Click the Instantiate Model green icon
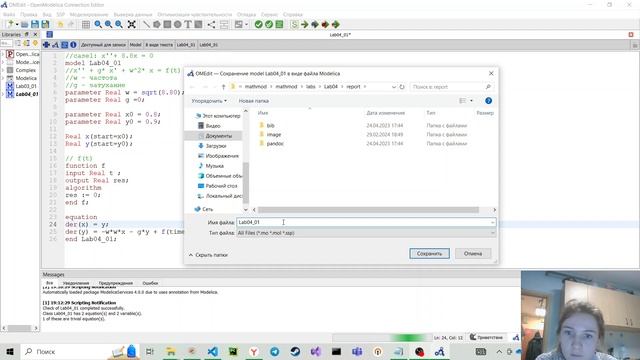The height and width of the screenshot is (360, 640). [279, 24]
